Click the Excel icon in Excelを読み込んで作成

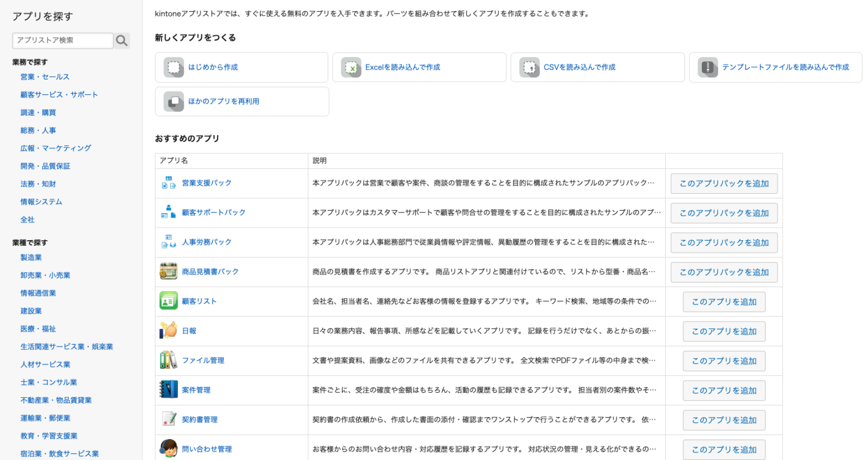351,67
